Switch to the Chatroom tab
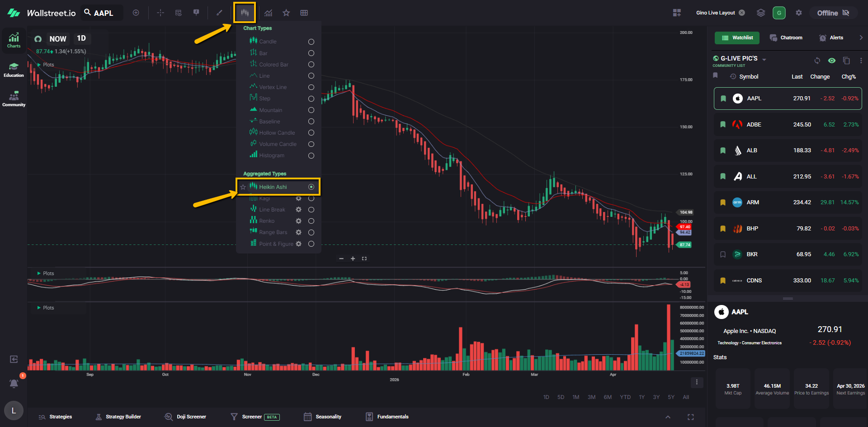868x427 pixels. pos(786,38)
